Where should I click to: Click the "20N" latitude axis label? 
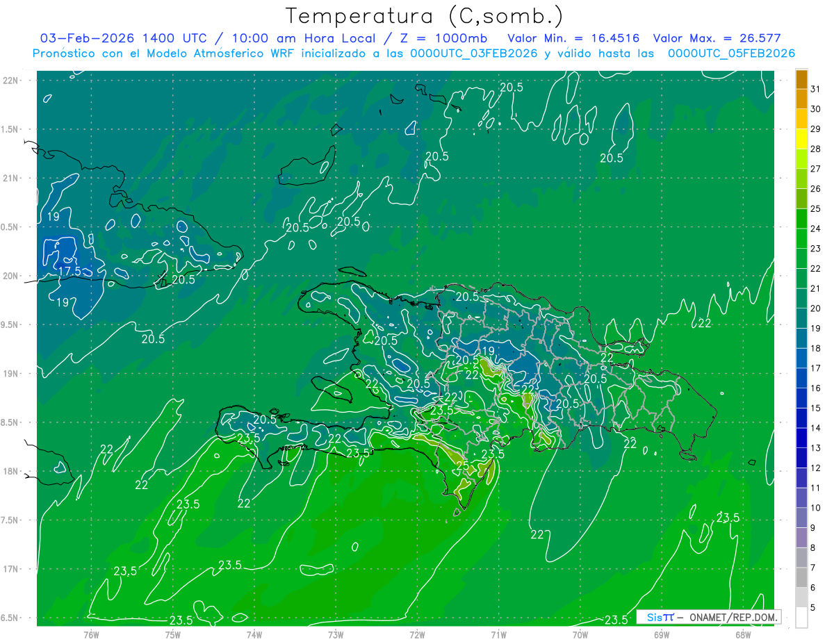pos(12,276)
